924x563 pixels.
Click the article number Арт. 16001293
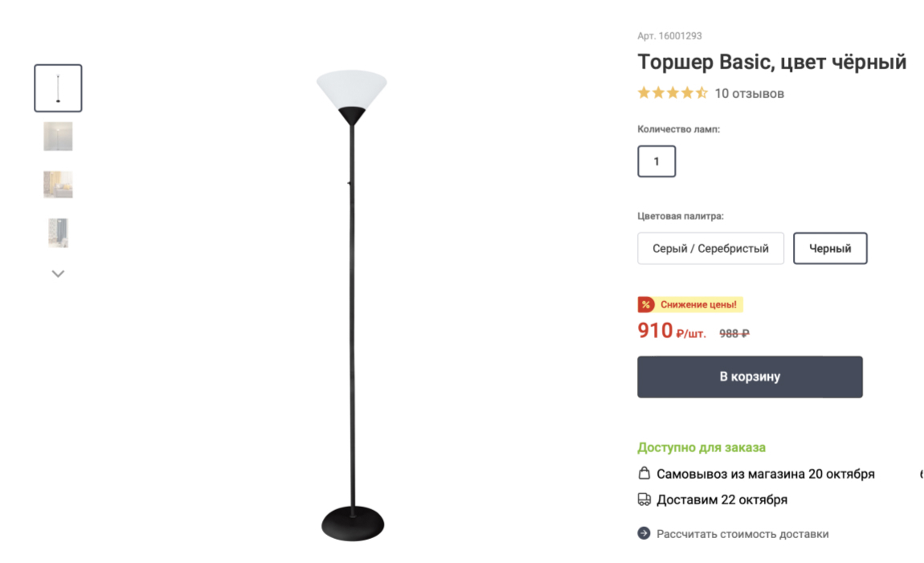[669, 36]
